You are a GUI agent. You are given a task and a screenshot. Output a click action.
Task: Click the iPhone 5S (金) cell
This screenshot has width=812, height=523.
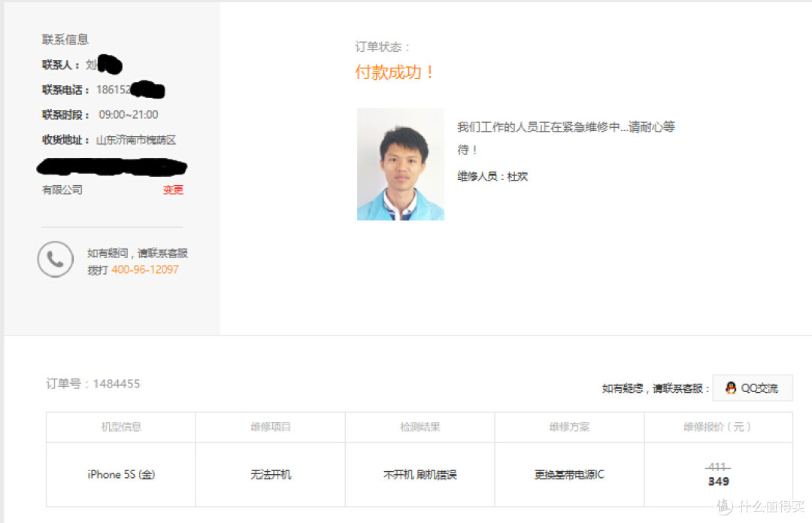[x=121, y=474]
